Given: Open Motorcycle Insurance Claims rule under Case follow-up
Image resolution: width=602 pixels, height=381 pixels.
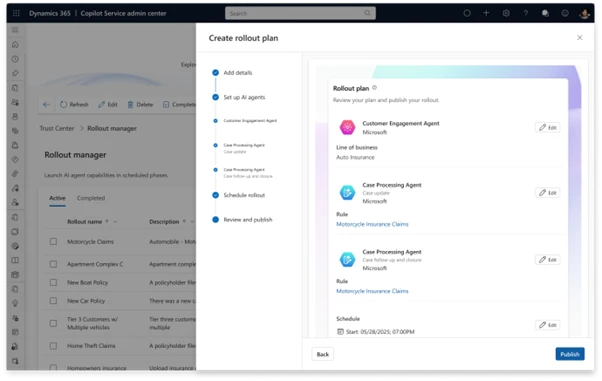Looking at the screenshot, I should 372,291.
